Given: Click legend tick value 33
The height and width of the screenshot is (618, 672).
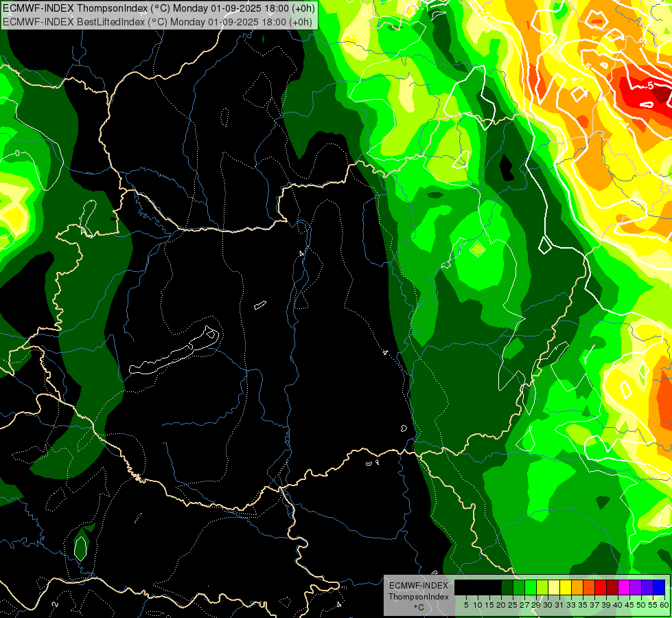Looking at the screenshot, I should point(572,605).
